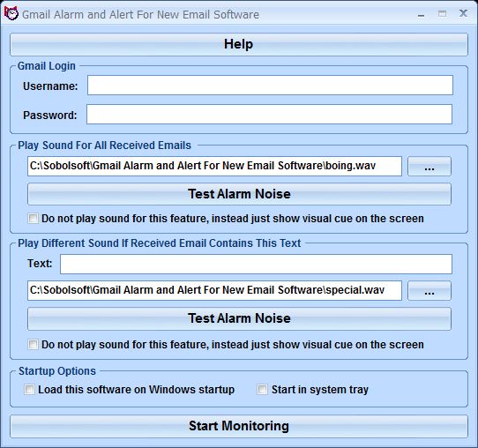Click the Gmail Username field
The height and width of the screenshot is (448, 478).
click(270, 86)
